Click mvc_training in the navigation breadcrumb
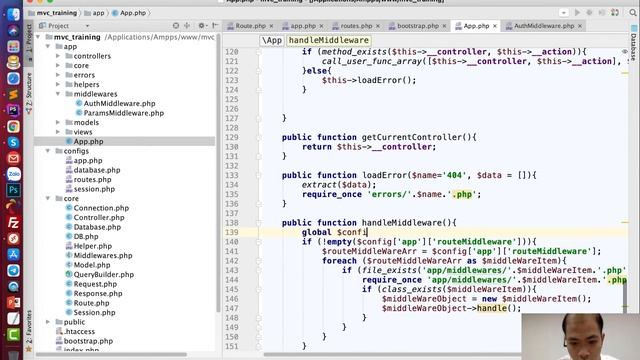 (x=52, y=13)
